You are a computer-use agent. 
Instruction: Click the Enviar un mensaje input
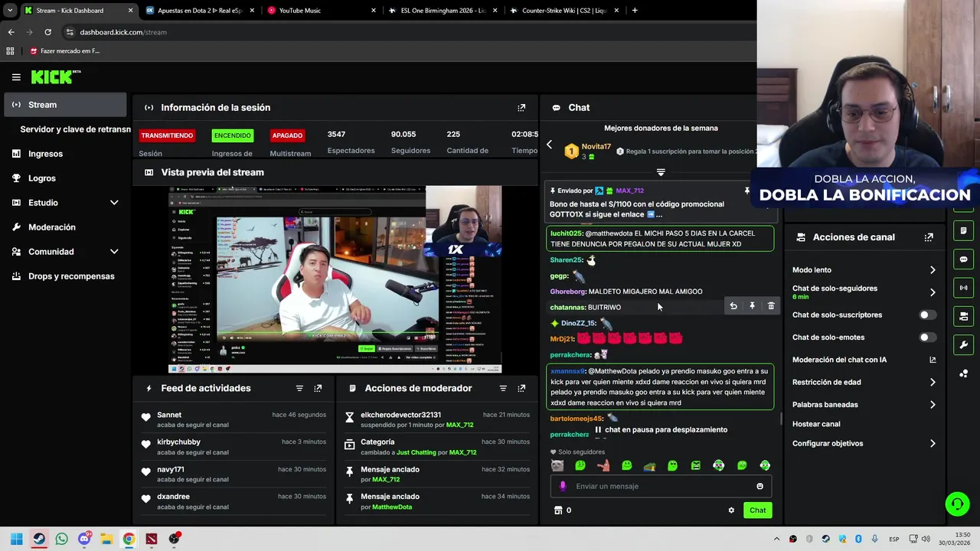click(661, 486)
